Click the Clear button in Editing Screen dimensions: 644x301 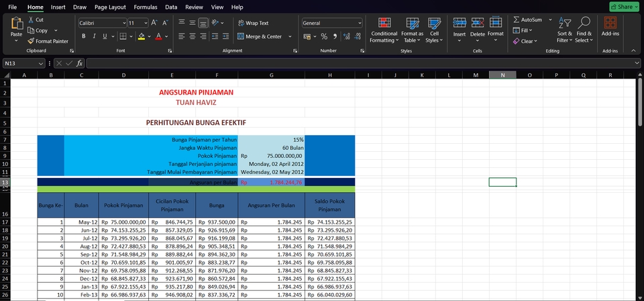[525, 41]
